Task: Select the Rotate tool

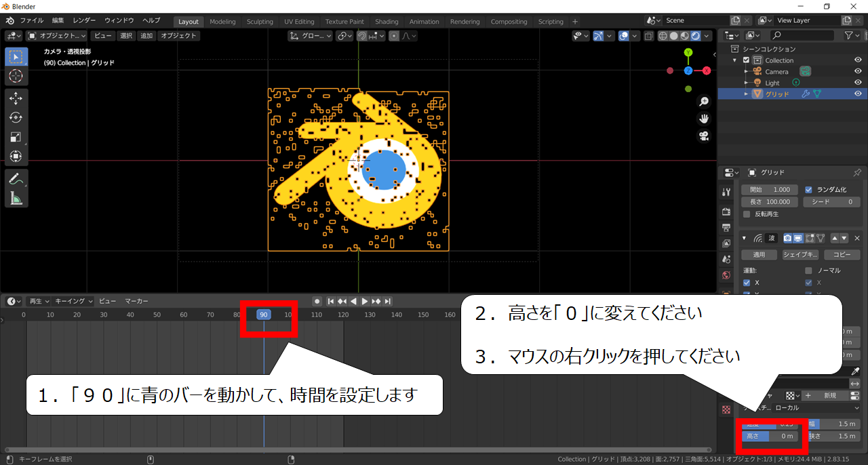Action: (x=16, y=118)
